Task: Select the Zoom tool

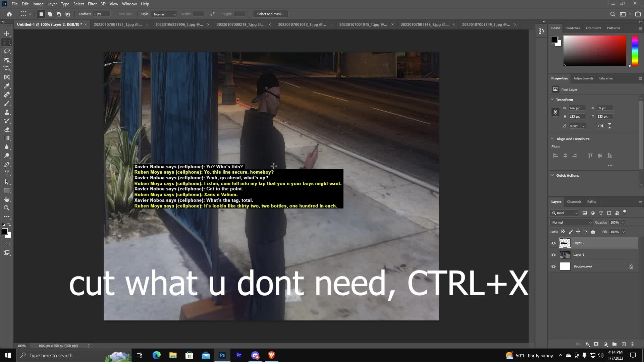Action: 7,208
